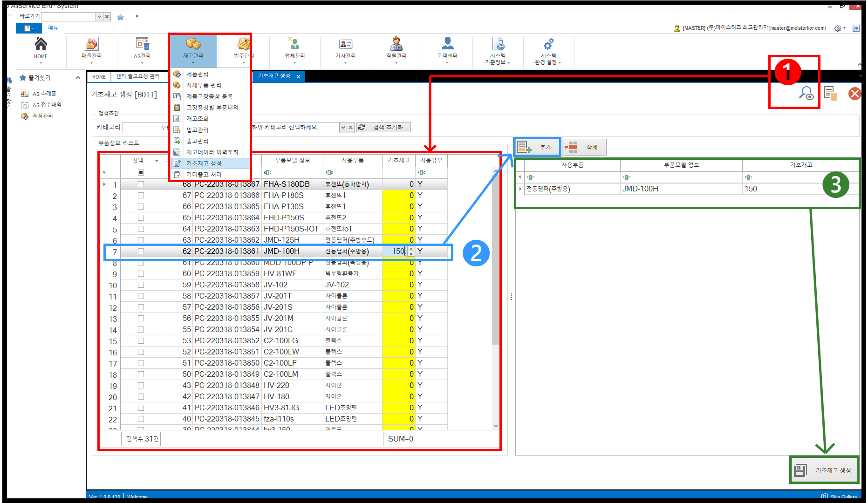Screen dimensions: 868x503
Task: Select 재고조회 menu entry
Action: (211, 119)
